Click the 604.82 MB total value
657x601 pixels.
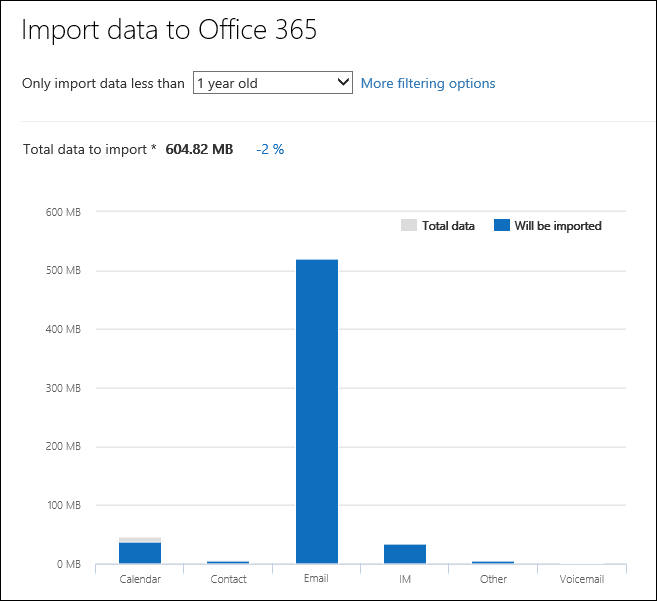[x=199, y=149]
